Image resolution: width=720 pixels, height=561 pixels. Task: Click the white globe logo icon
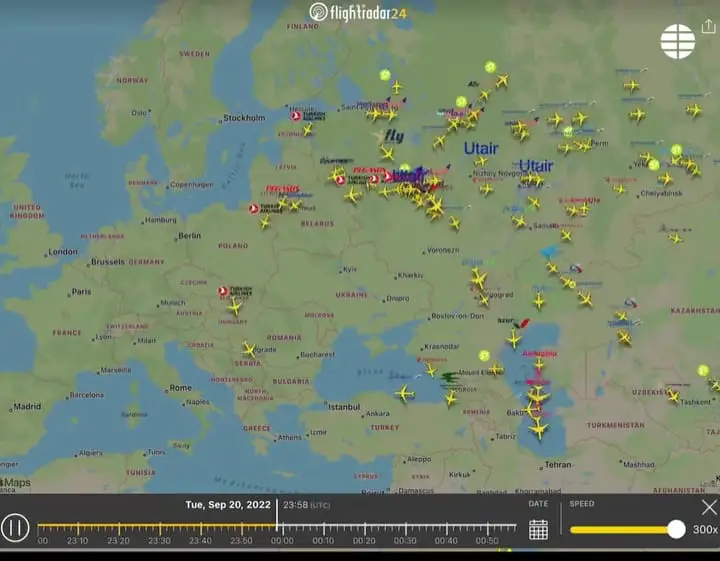tap(677, 41)
